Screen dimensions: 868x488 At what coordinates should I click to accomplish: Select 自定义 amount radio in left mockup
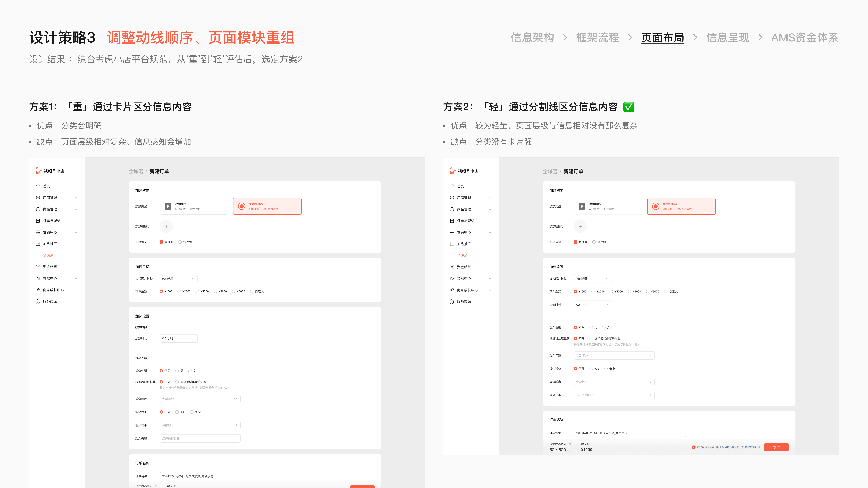252,291
